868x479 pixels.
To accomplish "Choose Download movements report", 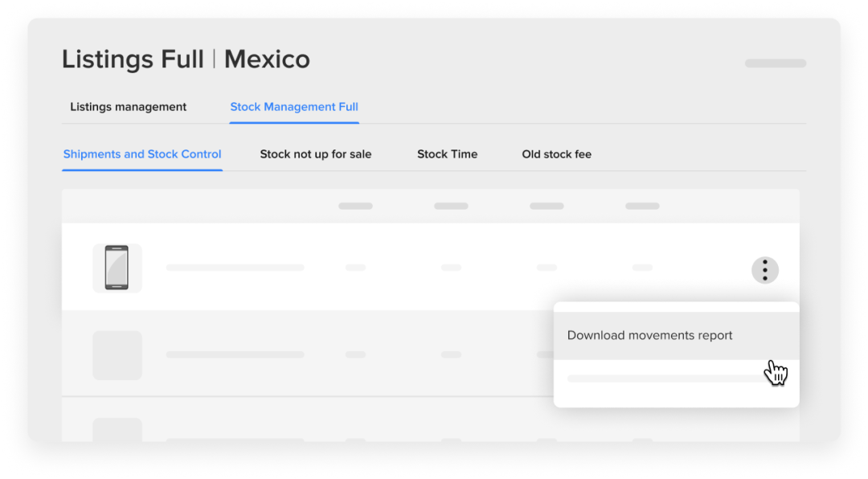I will coord(676,336).
